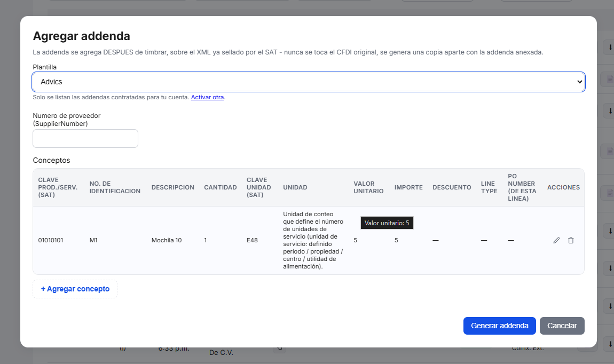Click the VALOR UNITARIO column header
614x364 pixels.
tap(368, 187)
